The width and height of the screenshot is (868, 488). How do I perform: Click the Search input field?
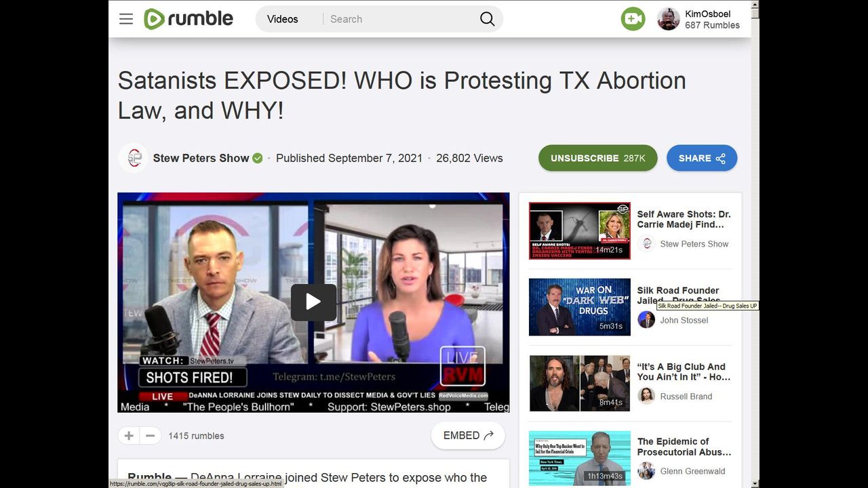coord(400,19)
